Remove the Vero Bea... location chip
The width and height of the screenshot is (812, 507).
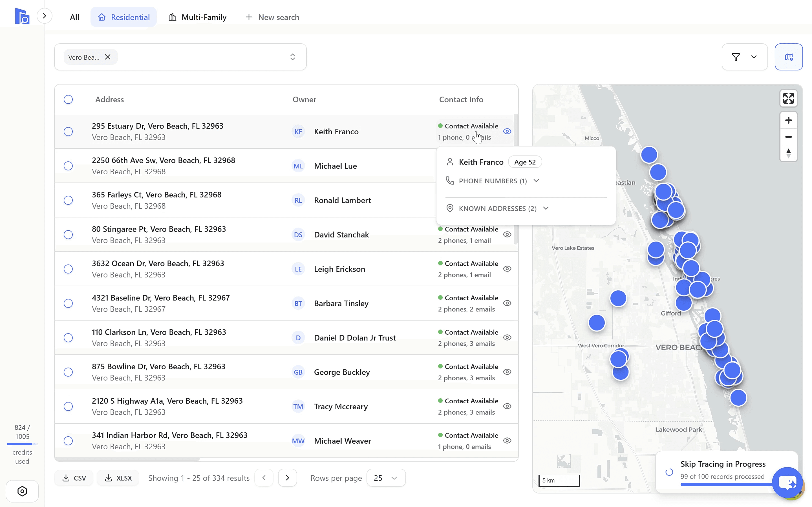[x=108, y=57]
